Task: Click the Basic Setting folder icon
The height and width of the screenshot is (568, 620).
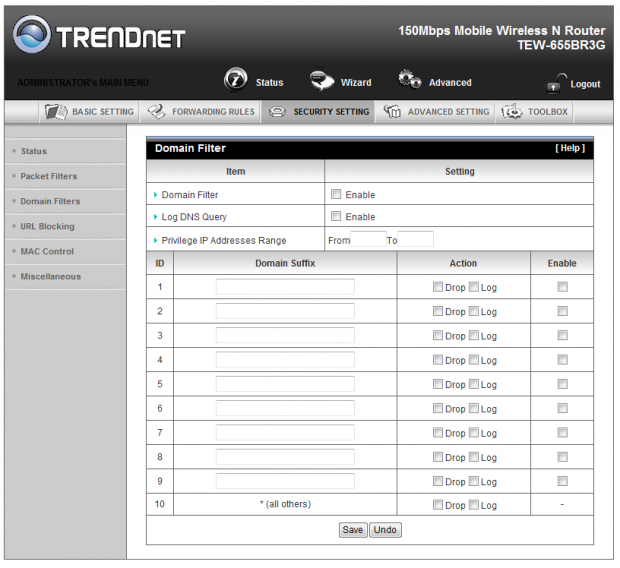Action: point(56,112)
